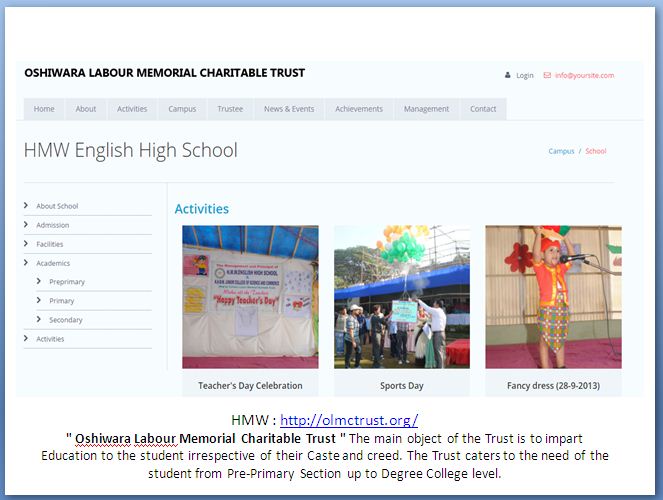Open the Teacher's Day Celebration photo
Viewport: 663px width, 500px height.
coord(250,297)
